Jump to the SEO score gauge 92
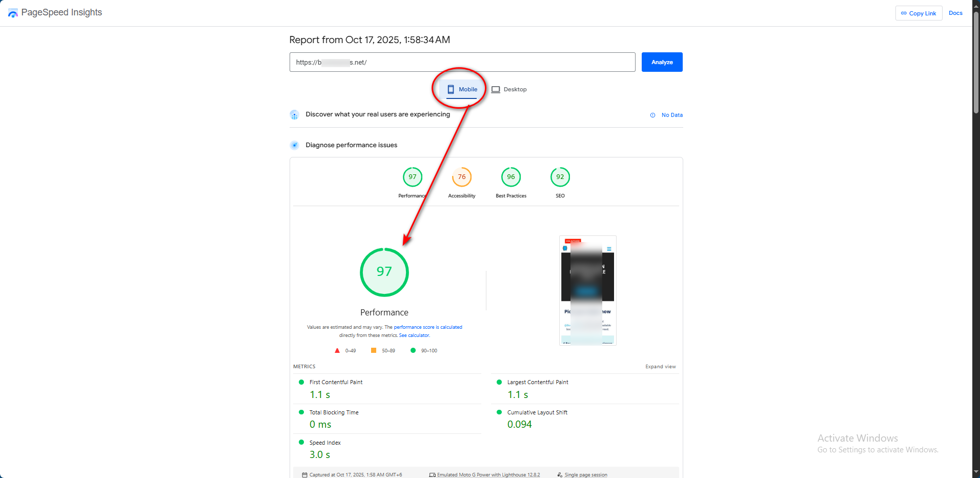The height and width of the screenshot is (478, 980). tap(560, 177)
